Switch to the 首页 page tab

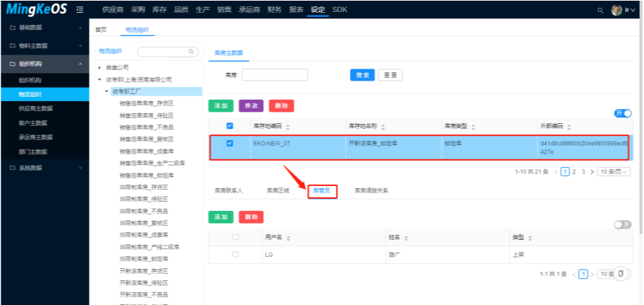point(101,30)
